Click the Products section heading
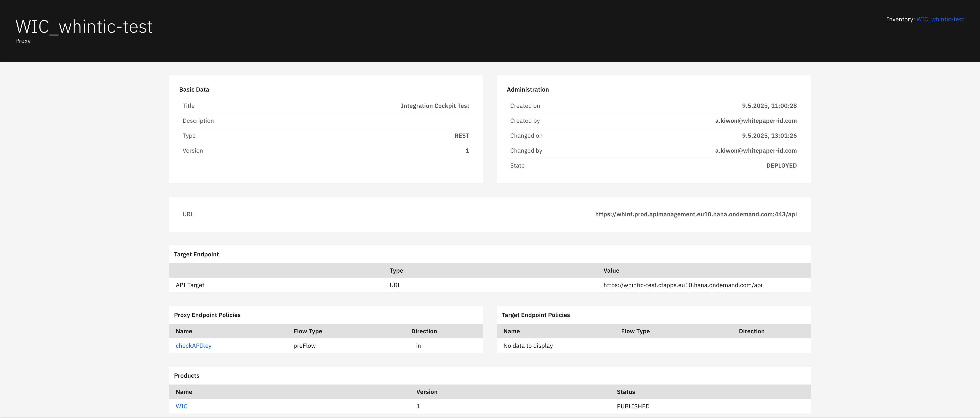Image resolution: width=980 pixels, height=418 pixels. [x=186, y=375]
